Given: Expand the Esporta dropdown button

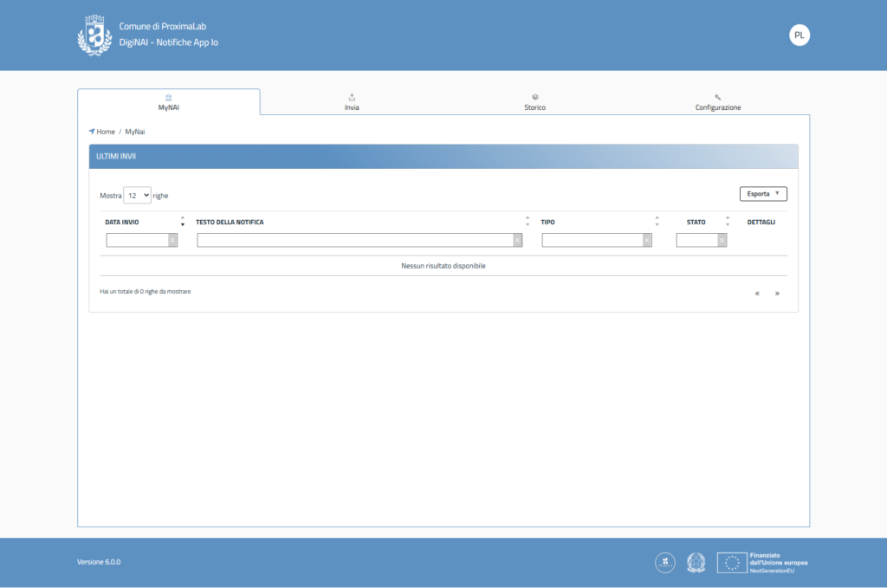Looking at the screenshot, I should [762, 194].
